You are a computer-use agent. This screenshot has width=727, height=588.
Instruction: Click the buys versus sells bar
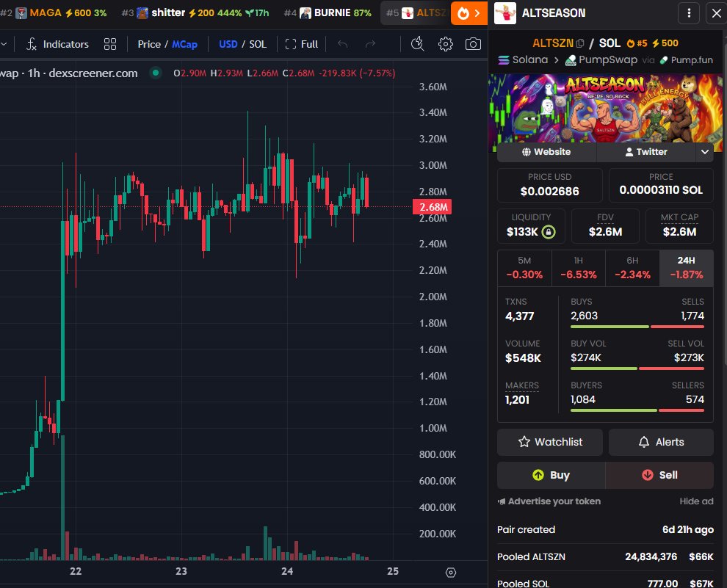(637, 327)
